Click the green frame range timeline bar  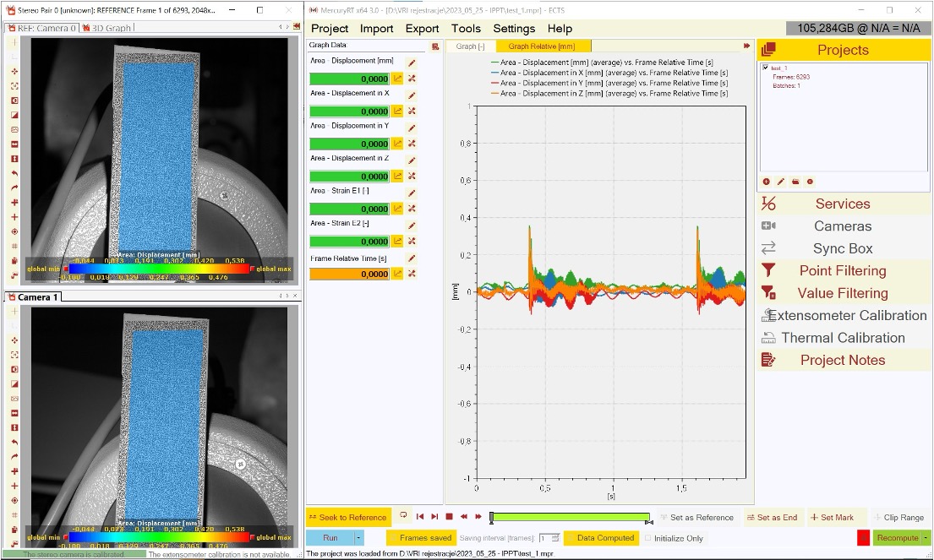(570, 517)
